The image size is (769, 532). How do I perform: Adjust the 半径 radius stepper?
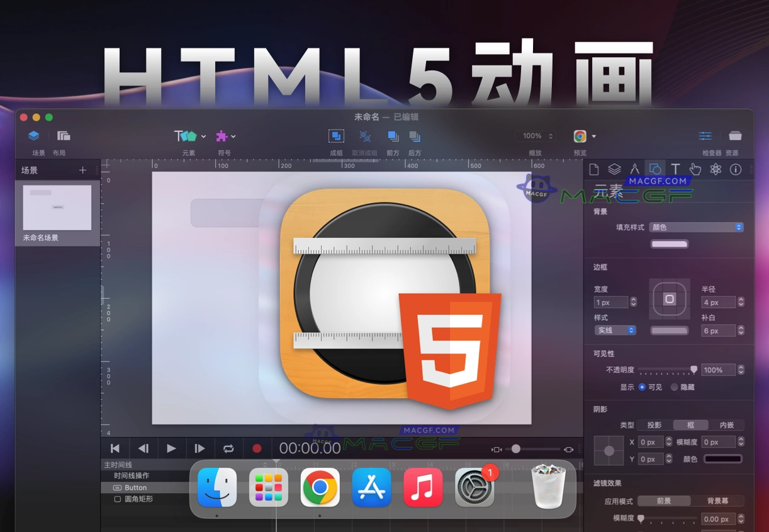tap(741, 302)
